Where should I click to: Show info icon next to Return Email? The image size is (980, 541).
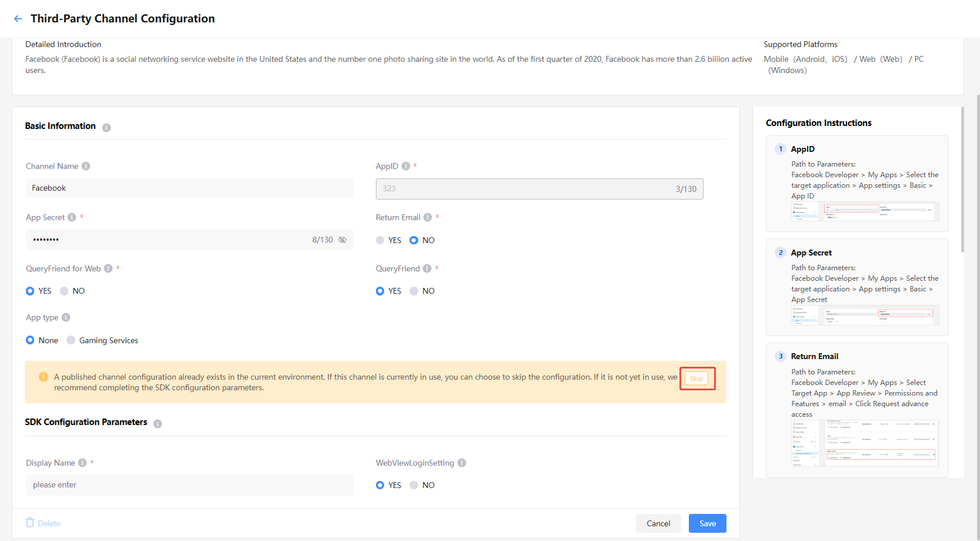point(428,217)
